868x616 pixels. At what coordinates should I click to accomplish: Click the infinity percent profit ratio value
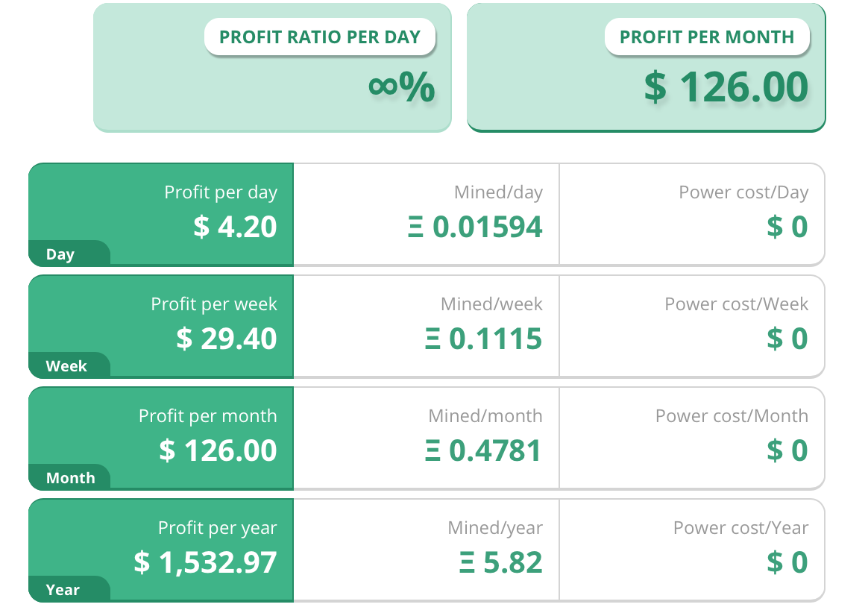click(401, 87)
